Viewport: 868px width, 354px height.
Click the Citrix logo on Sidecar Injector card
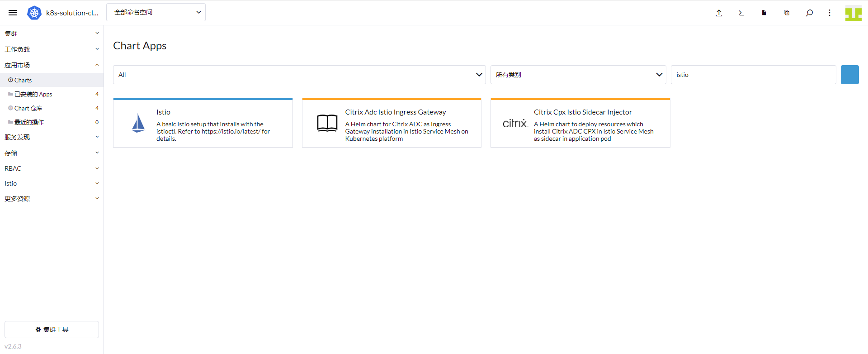515,123
